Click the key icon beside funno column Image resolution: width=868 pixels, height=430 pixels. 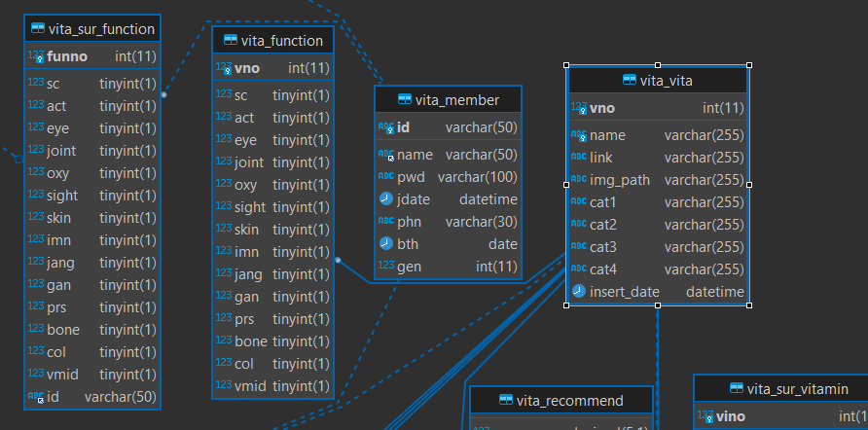(36, 57)
